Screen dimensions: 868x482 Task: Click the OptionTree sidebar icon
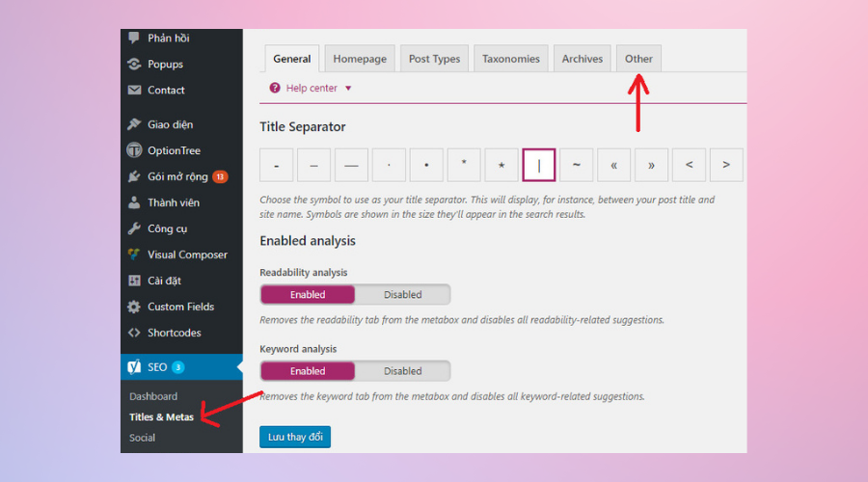(x=134, y=150)
